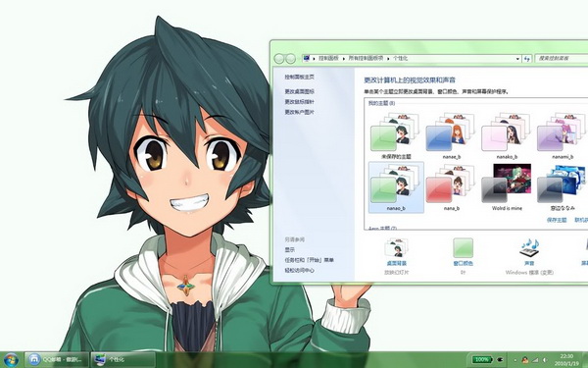Click the refresh button beside address bar

pos(527,59)
